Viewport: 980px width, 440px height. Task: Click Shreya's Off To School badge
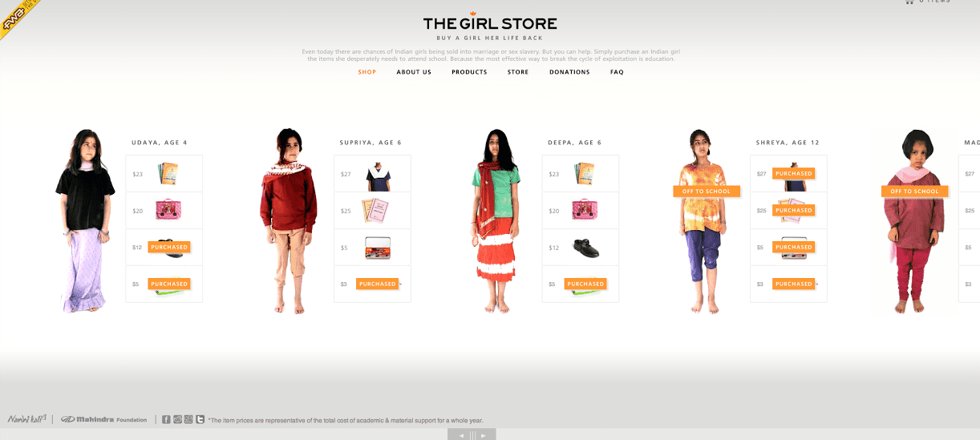[707, 192]
